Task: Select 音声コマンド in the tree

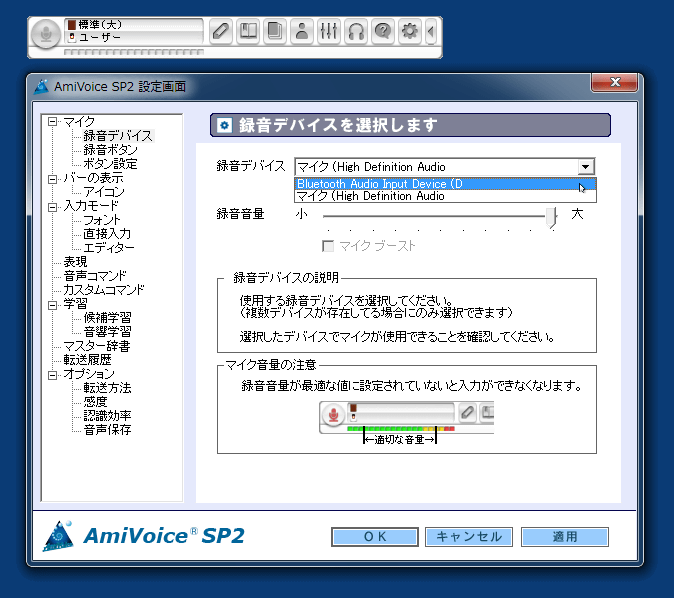Action: click(x=95, y=276)
